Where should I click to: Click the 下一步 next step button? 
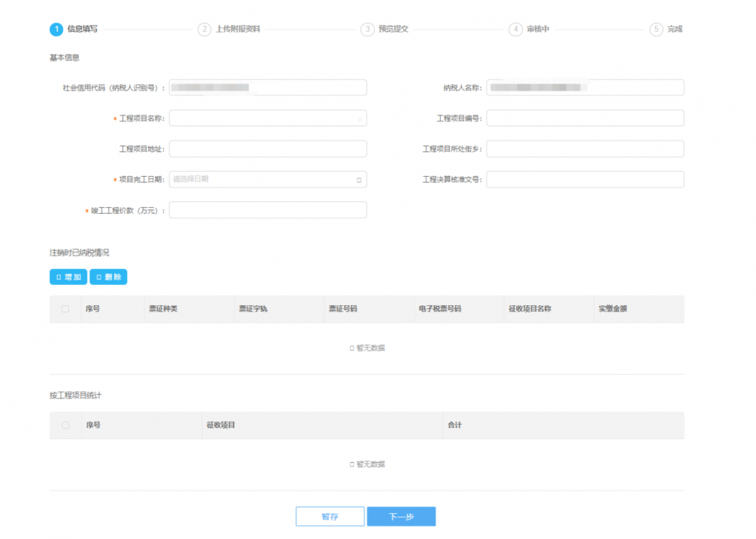pyautogui.click(x=401, y=517)
